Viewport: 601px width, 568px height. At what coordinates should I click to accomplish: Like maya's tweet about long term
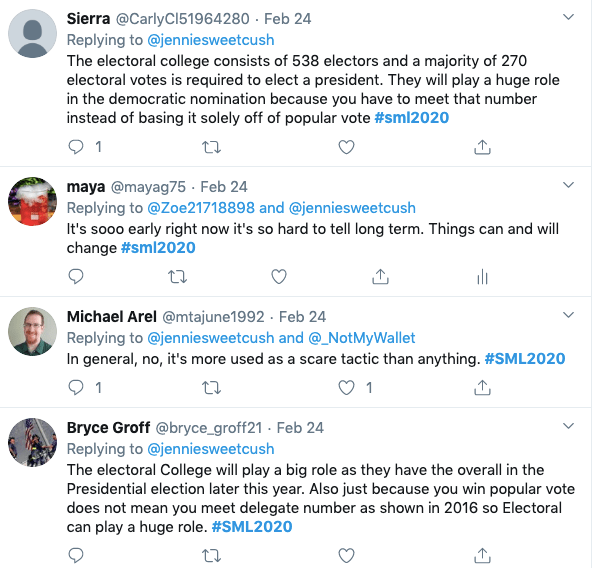(x=280, y=276)
